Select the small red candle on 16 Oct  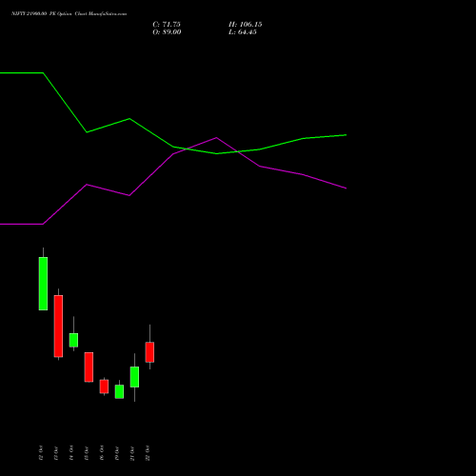tap(104, 387)
